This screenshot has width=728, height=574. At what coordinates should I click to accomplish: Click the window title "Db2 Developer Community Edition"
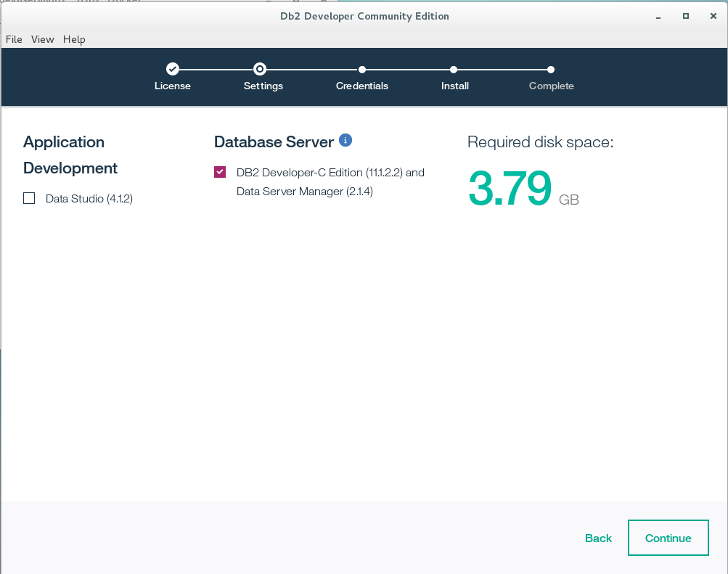click(x=364, y=16)
